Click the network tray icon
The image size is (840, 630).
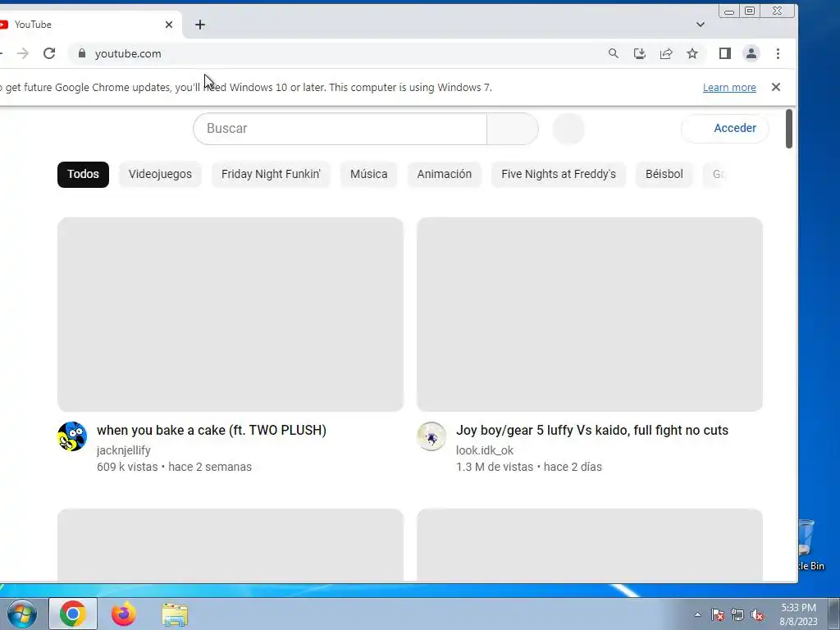pyautogui.click(x=737, y=615)
